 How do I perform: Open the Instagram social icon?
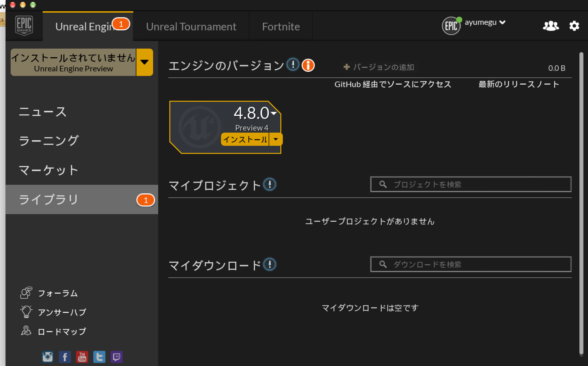tap(48, 357)
